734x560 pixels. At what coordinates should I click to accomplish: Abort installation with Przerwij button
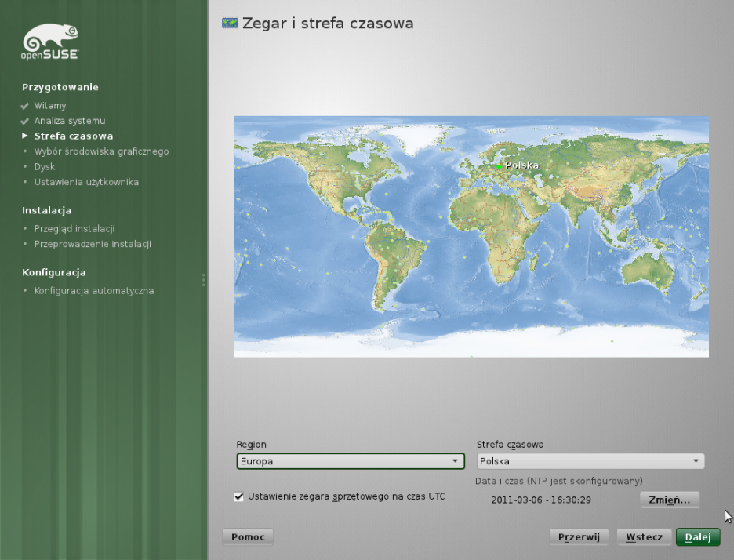[579, 537]
